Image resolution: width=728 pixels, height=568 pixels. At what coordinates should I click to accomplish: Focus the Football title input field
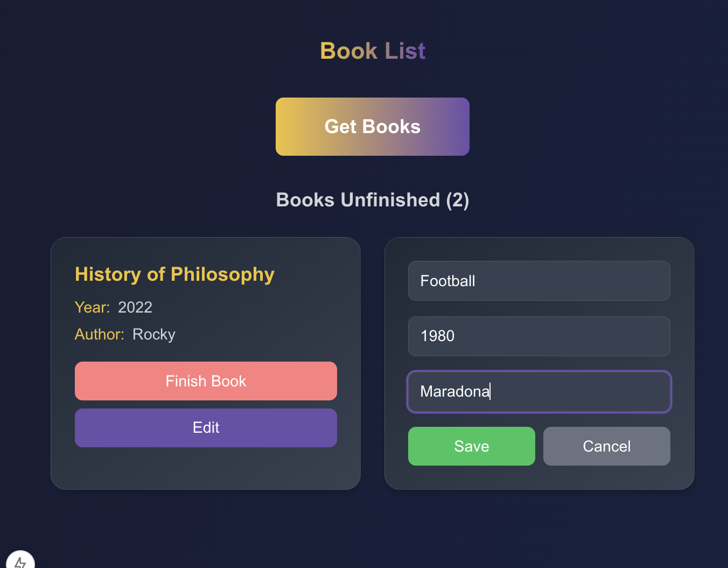pos(539,281)
